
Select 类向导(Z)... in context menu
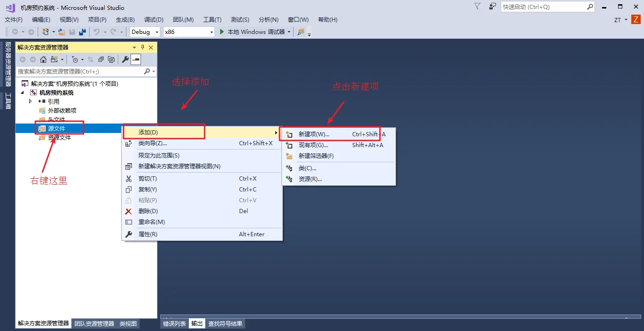(202, 143)
